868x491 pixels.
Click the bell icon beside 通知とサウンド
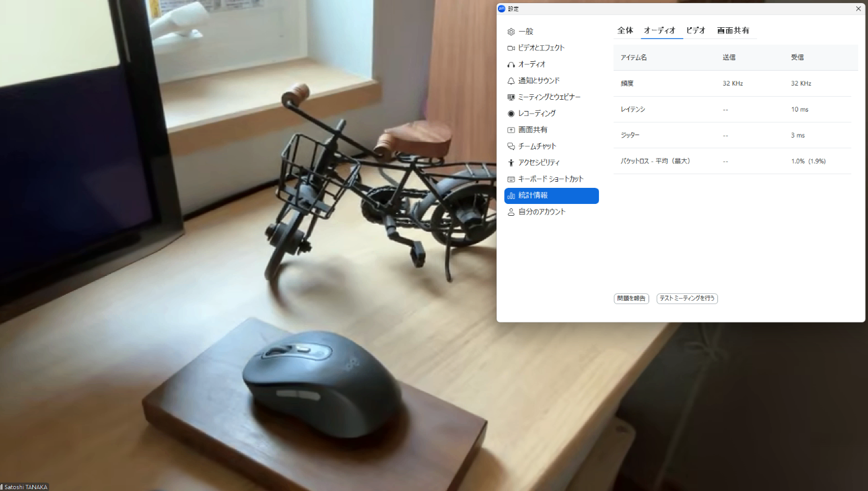pyautogui.click(x=511, y=81)
